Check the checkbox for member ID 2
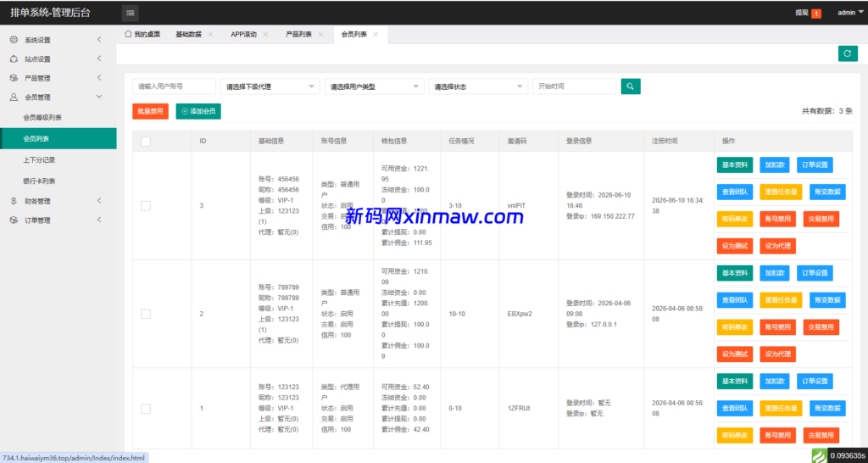 pyautogui.click(x=146, y=314)
